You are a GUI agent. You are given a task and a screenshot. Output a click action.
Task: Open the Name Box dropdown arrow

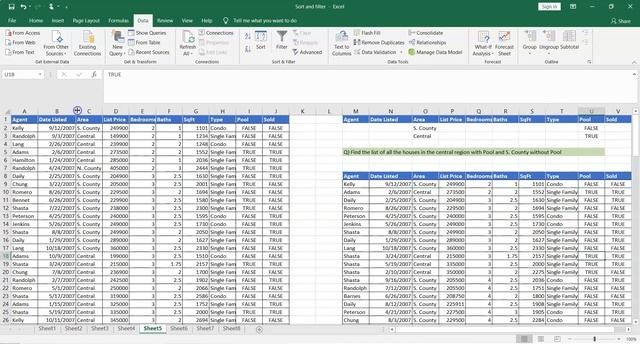click(x=40, y=74)
